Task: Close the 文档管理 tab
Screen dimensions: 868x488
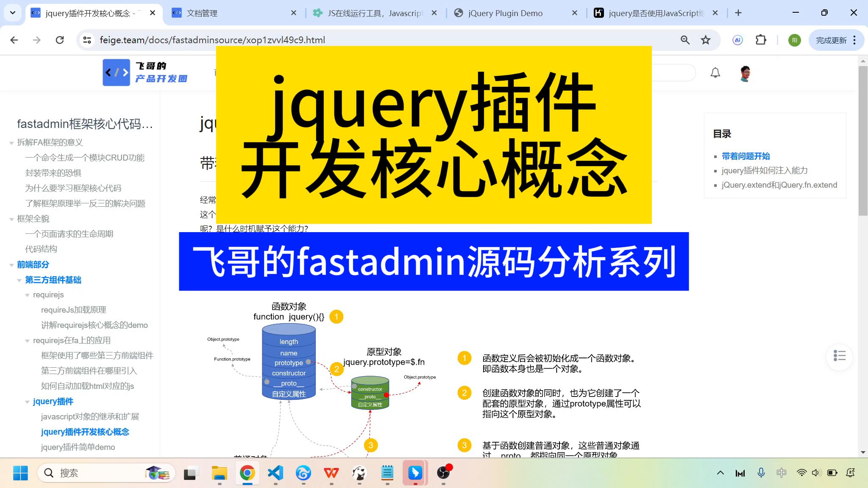Action: coord(293,13)
